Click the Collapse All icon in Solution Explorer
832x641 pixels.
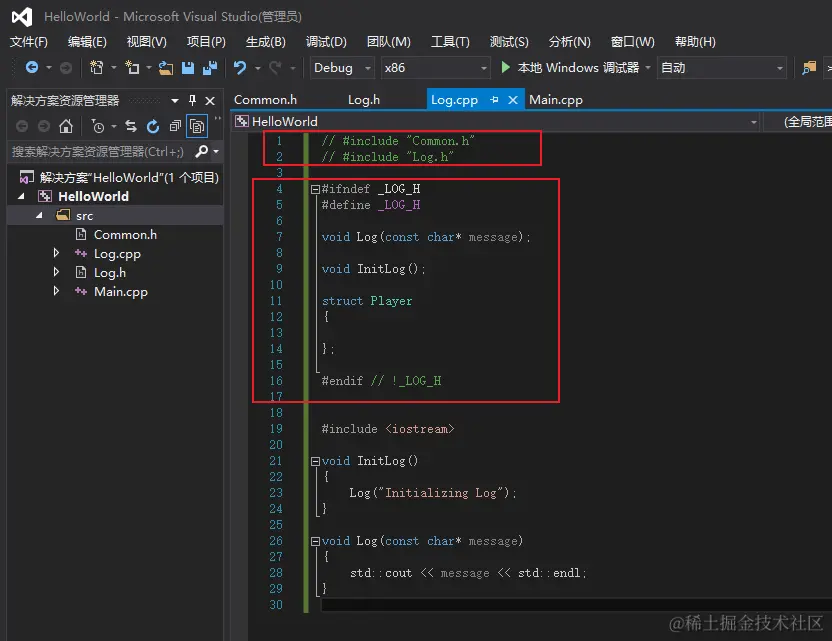pyautogui.click(x=175, y=126)
